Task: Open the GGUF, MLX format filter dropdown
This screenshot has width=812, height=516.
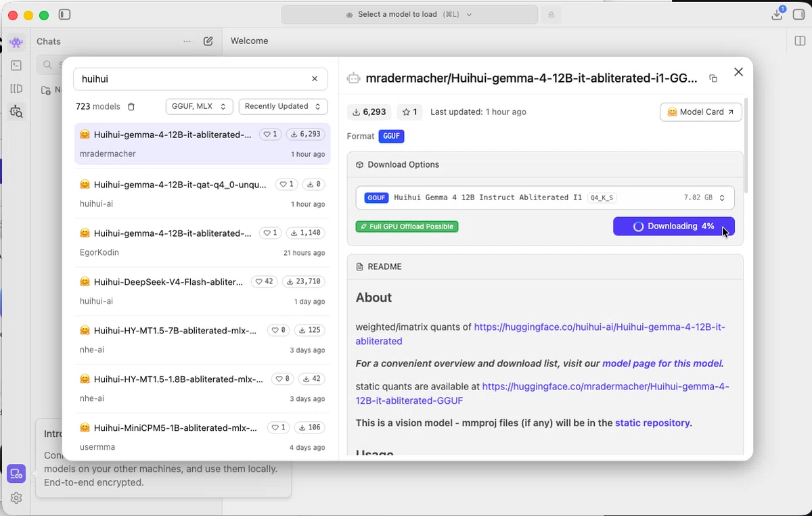Action: tap(199, 107)
